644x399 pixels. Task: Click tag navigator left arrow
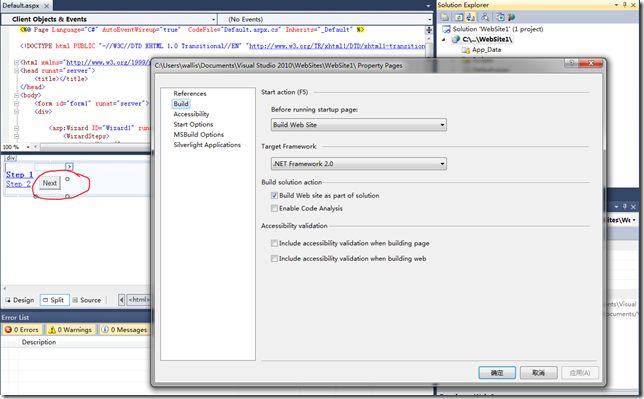(x=122, y=300)
